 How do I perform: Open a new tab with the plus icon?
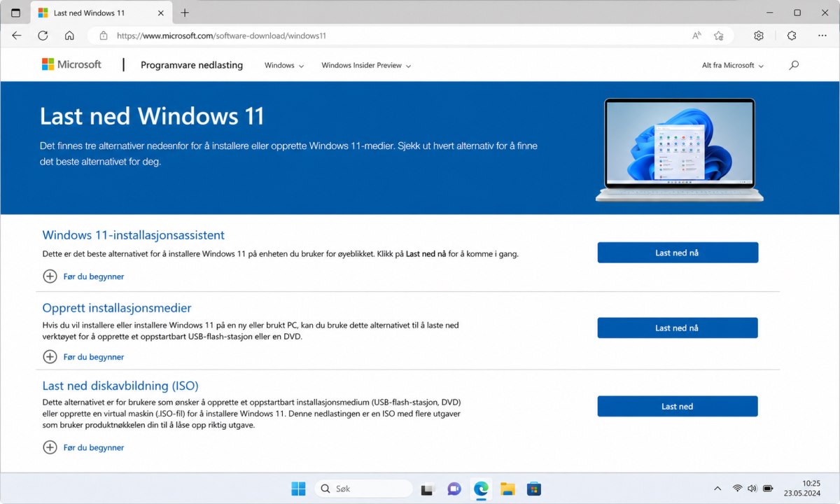[185, 13]
